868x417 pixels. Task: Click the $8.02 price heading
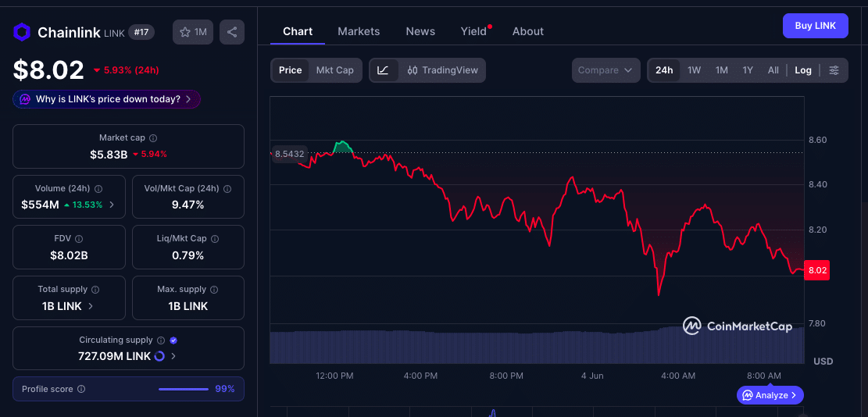[x=48, y=70]
